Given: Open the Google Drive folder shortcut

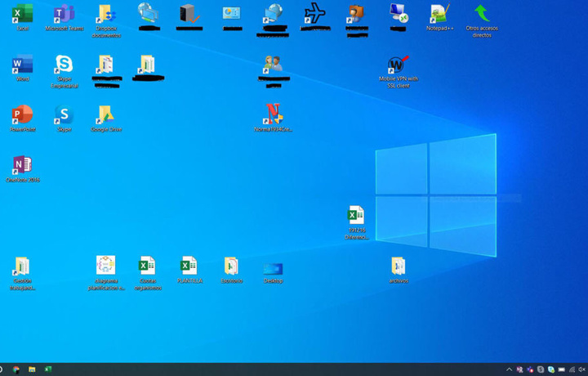Looking at the screenshot, I should coord(106,119).
